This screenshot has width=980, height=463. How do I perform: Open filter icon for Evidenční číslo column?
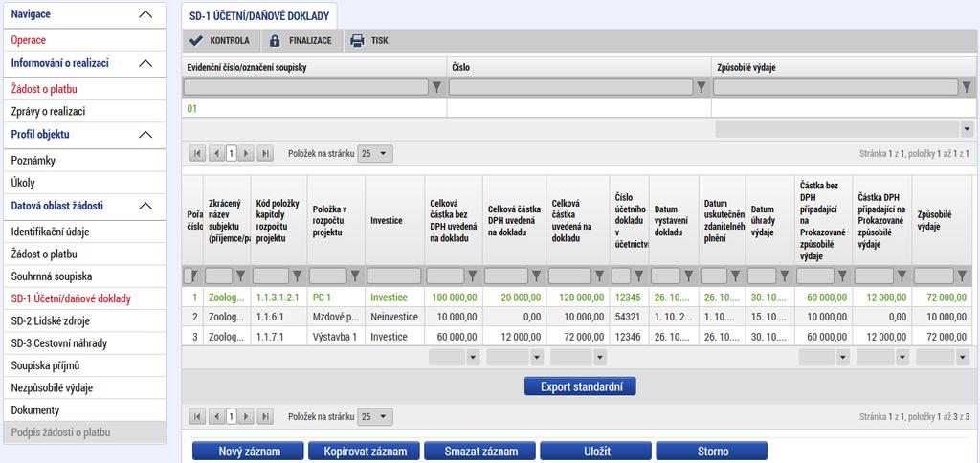click(x=436, y=87)
